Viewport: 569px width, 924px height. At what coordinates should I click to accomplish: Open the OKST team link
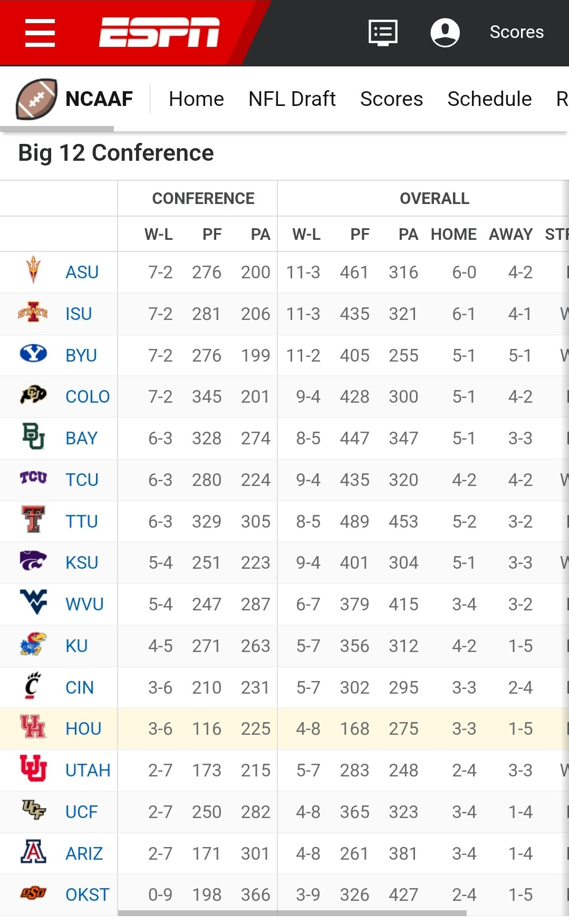[x=87, y=894]
